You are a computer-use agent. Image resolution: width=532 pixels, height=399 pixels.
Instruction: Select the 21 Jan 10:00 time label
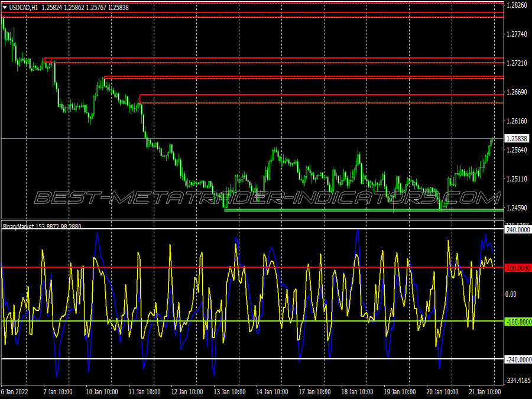click(x=485, y=392)
